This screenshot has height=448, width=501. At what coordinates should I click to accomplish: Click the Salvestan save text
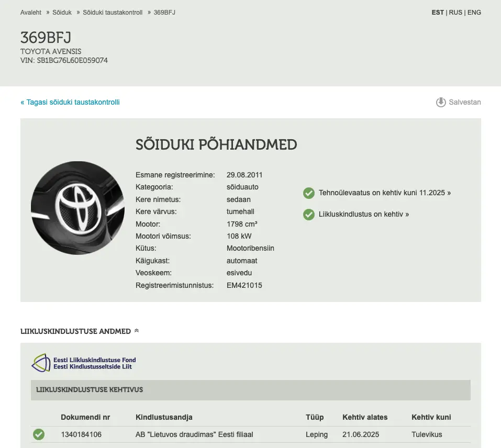[465, 102]
